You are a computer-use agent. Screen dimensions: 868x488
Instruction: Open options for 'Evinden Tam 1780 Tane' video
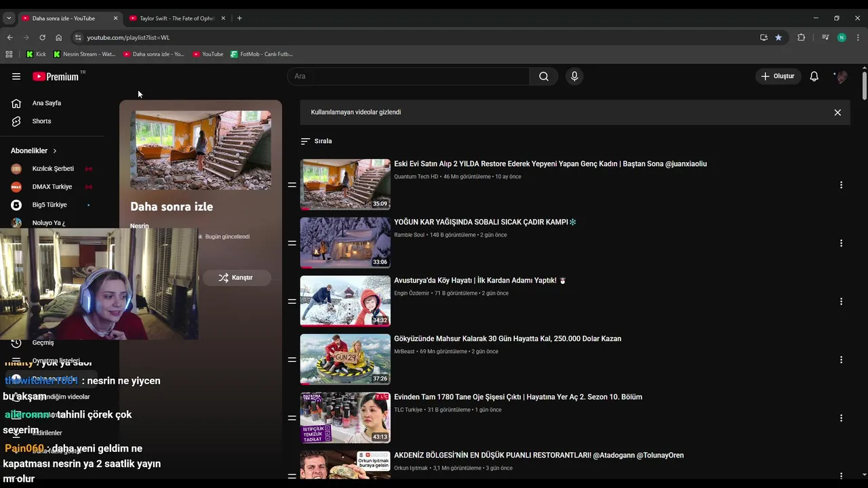point(841,418)
